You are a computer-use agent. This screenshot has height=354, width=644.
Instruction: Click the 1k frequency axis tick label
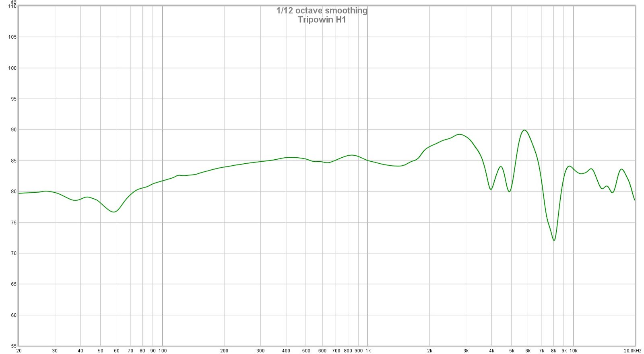pyautogui.click(x=368, y=351)
